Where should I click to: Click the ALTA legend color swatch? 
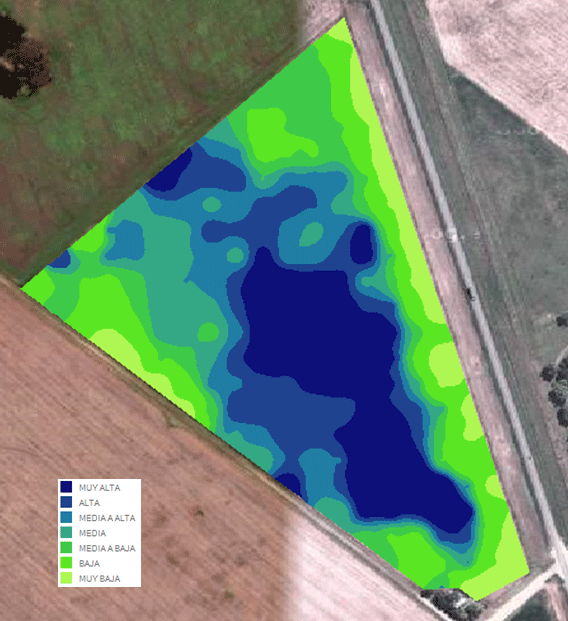point(66,502)
